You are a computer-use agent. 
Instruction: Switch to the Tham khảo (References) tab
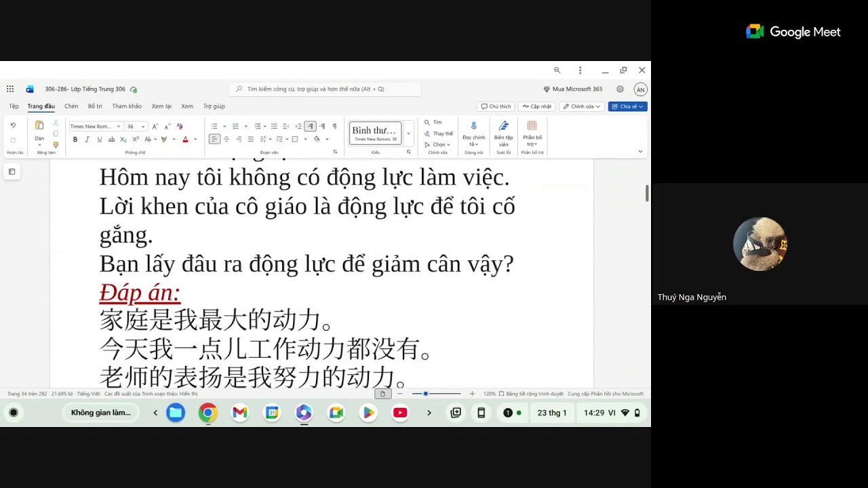[x=127, y=106]
